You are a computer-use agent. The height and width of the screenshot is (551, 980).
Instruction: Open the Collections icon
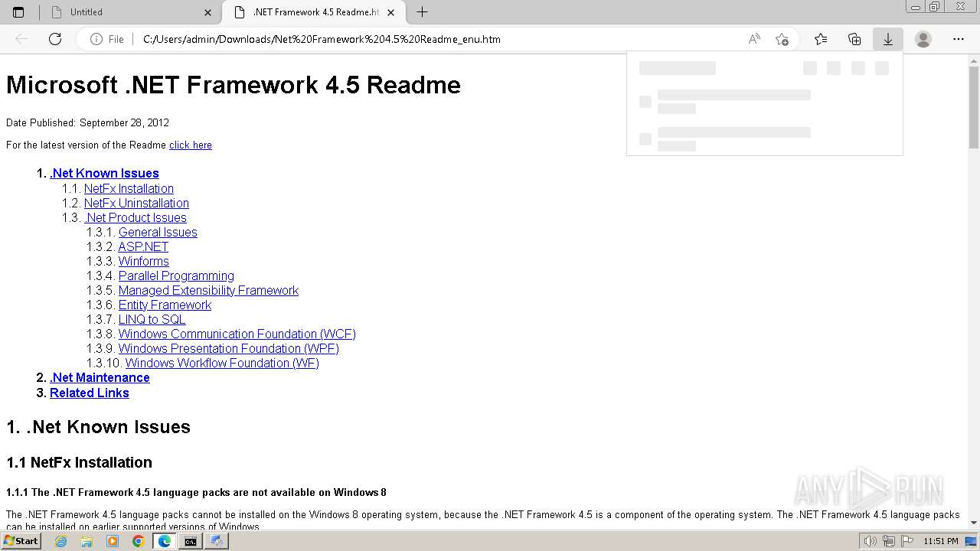click(854, 39)
